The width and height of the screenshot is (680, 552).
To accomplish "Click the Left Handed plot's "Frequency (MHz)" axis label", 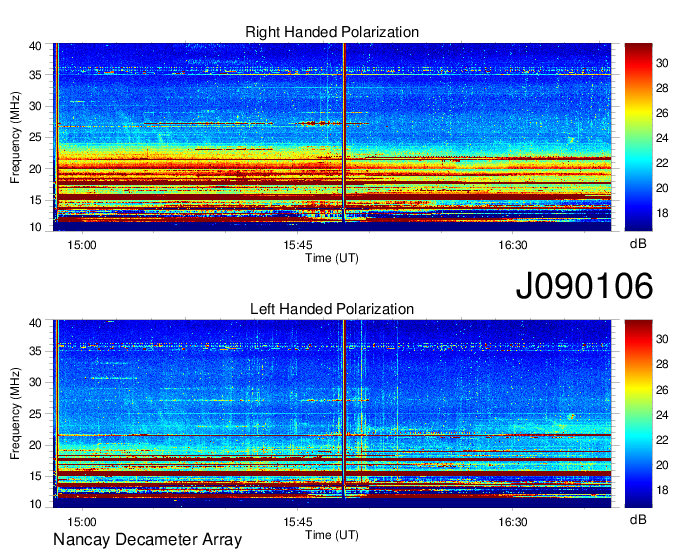I will tap(15, 414).
